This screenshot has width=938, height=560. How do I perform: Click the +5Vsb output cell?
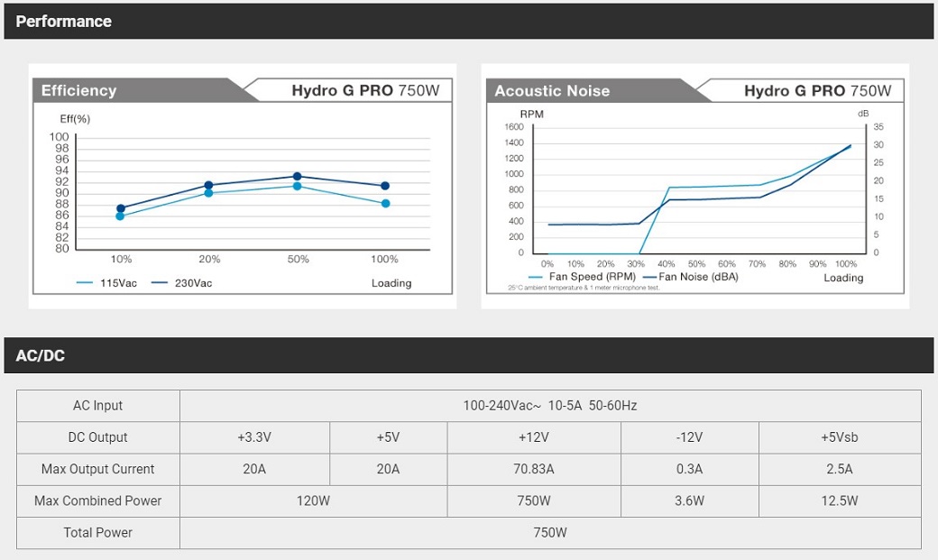pyautogui.click(x=840, y=437)
